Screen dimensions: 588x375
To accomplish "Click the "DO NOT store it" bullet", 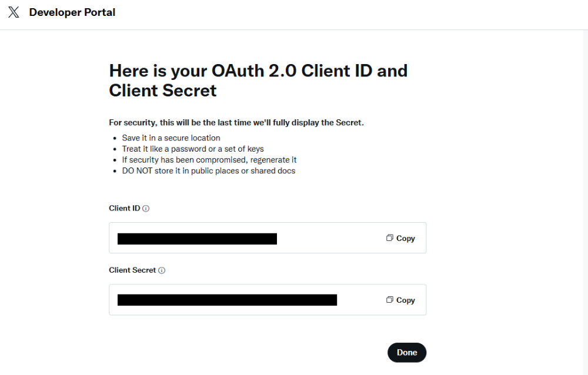I will pos(208,171).
